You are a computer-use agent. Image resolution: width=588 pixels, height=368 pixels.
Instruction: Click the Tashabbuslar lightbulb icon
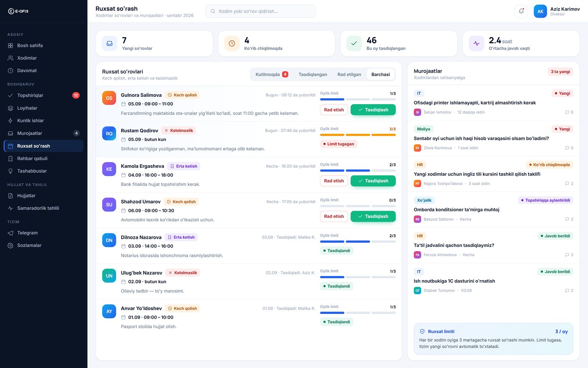click(x=10, y=171)
